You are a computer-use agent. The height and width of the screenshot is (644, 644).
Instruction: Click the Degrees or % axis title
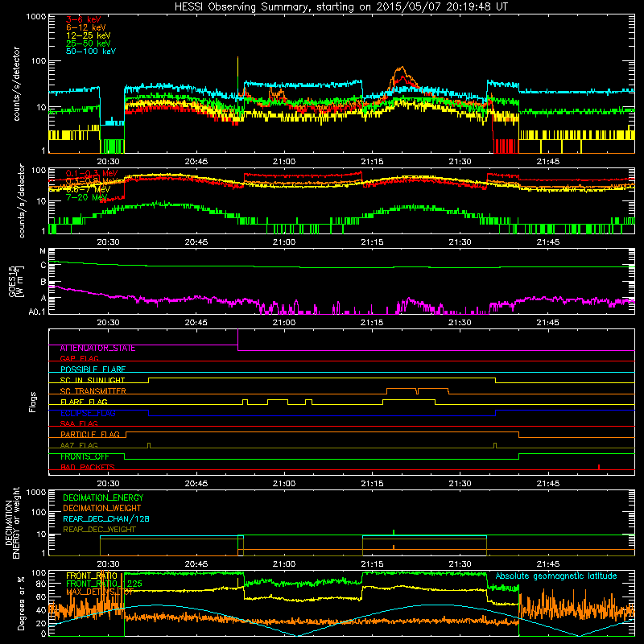click(21, 603)
